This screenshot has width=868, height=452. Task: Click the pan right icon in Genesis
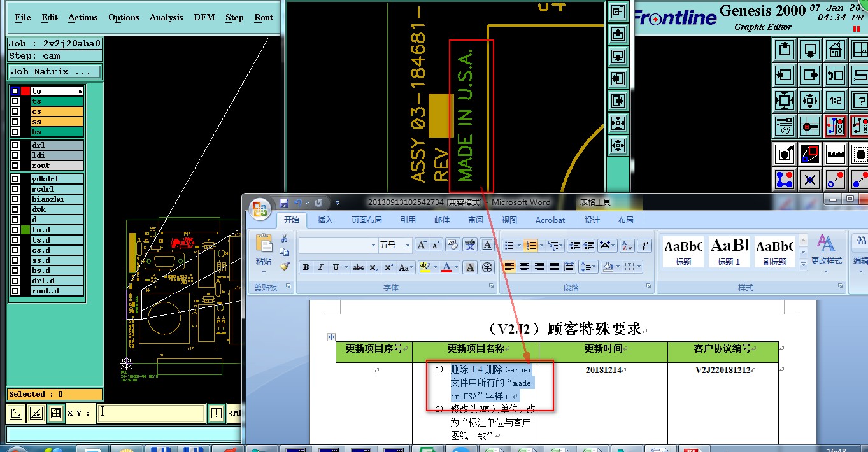pyautogui.click(x=809, y=74)
